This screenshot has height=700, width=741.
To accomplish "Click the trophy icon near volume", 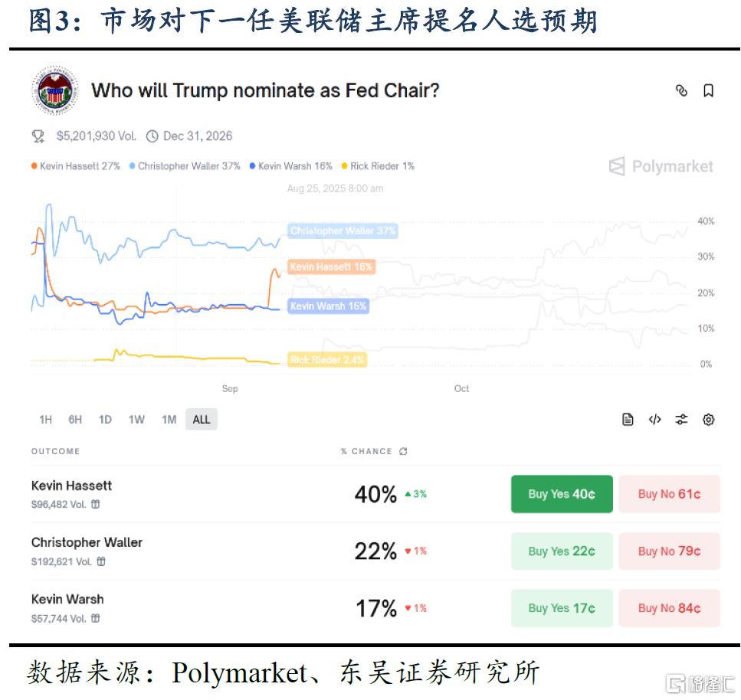I will [38, 136].
